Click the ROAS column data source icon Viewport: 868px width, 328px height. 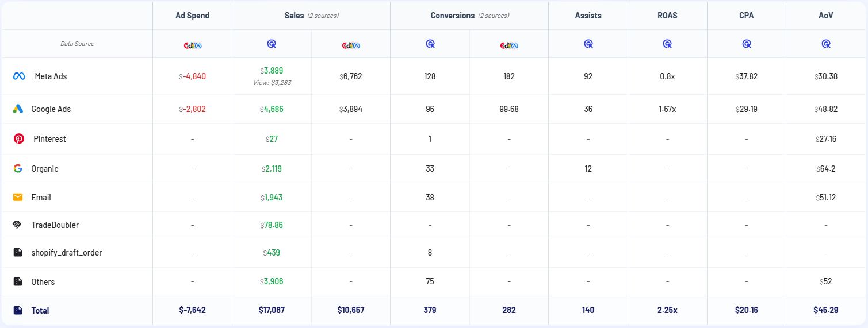(667, 44)
